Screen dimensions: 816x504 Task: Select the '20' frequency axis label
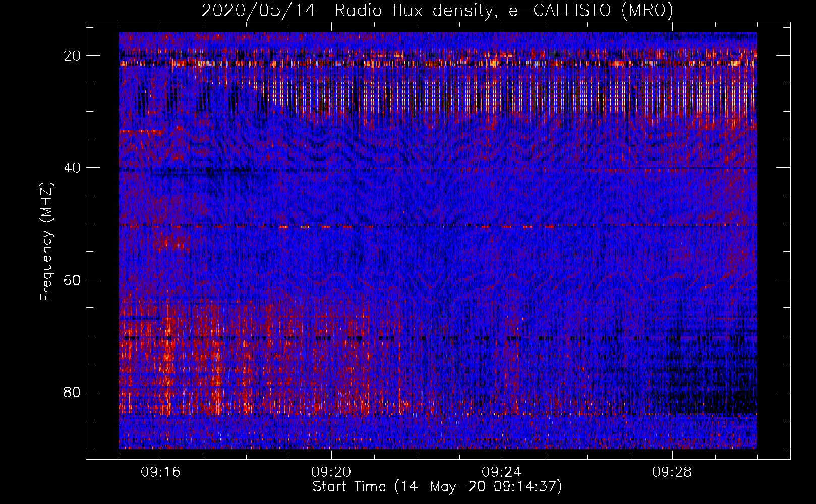tap(73, 56)
